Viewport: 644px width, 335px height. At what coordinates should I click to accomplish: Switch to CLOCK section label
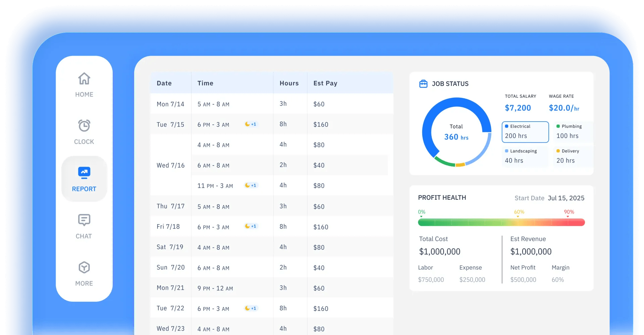84,142
